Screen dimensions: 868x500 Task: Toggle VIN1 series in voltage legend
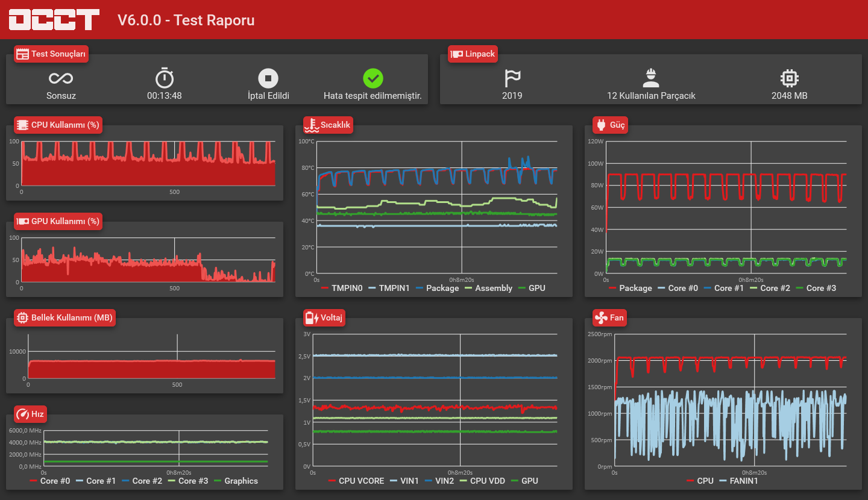[x=404, y=481]
